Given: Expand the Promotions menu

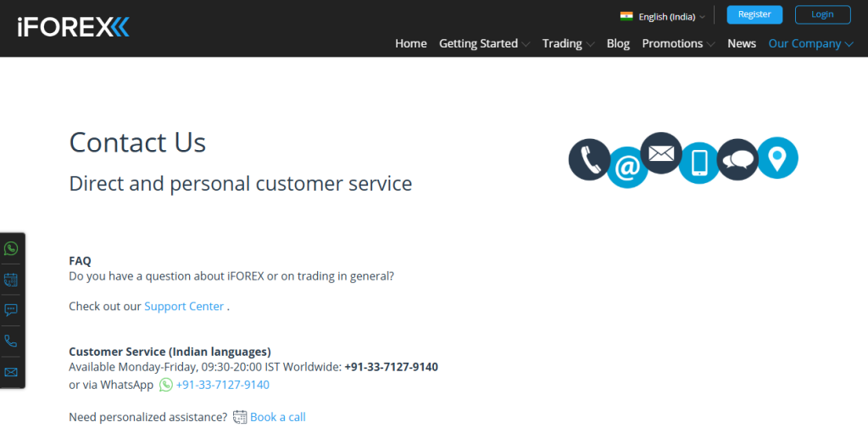Looking at the screenshot, I should [678, 43].
